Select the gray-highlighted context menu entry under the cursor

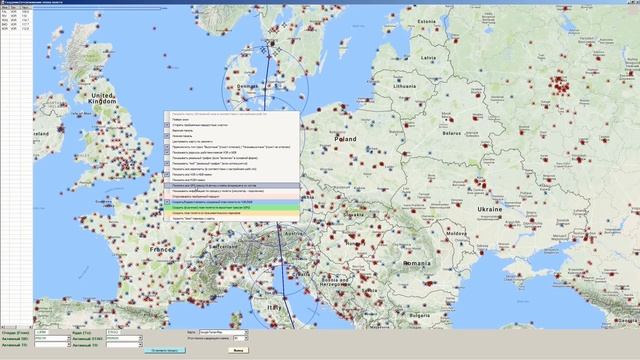(x=232, y=185)
